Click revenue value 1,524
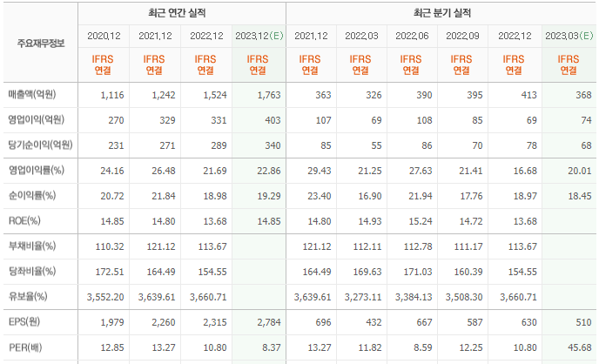 (215, 95)
